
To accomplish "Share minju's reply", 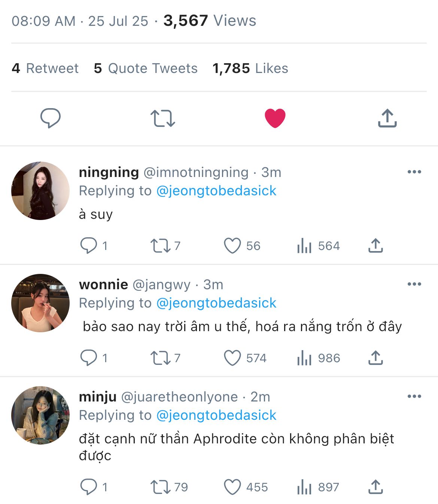I will coord(375,487).
